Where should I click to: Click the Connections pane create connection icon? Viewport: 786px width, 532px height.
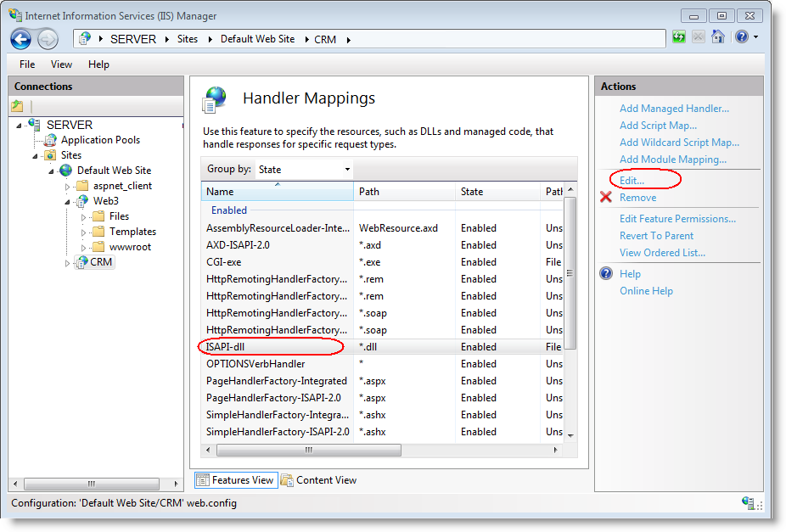[x=18, y=106]
